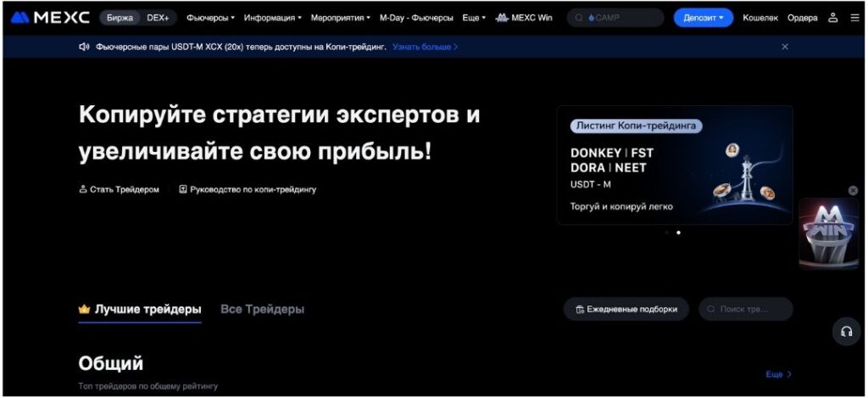868x398 pixels.
Task: Click the Узнать больше link
Action: [x=426, y=48]
